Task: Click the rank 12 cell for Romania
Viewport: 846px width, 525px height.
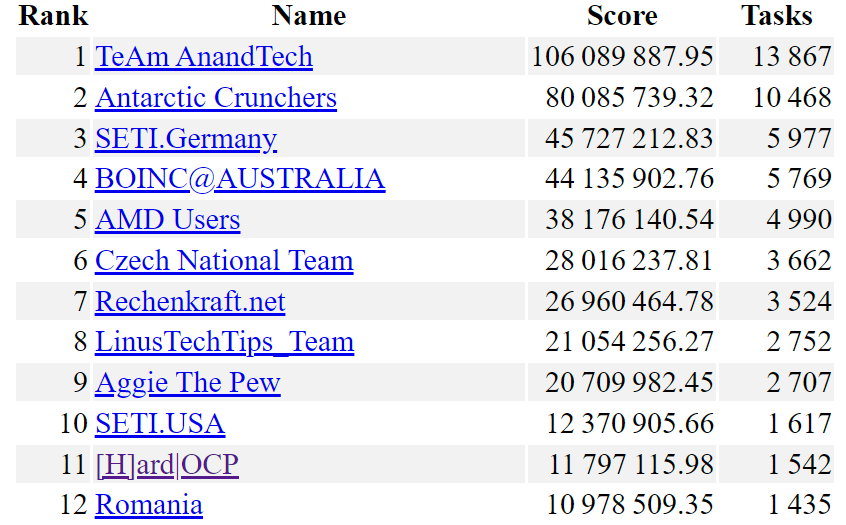Action: point(73,505)
